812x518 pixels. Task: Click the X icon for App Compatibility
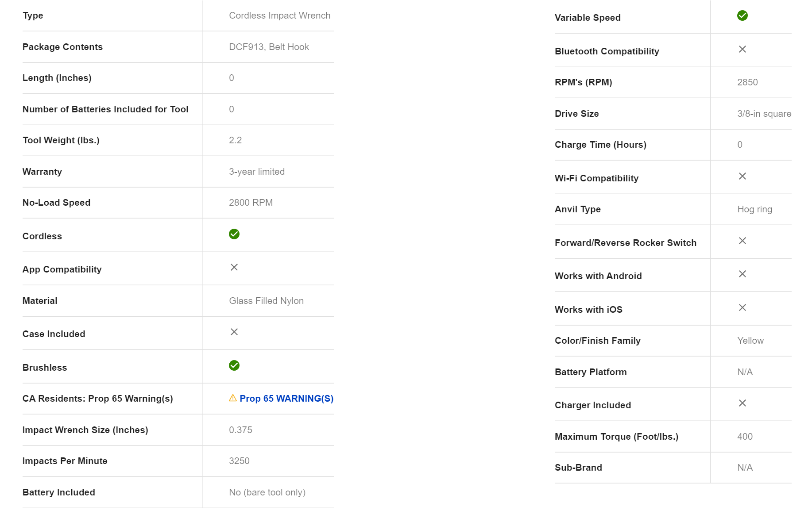234,267
